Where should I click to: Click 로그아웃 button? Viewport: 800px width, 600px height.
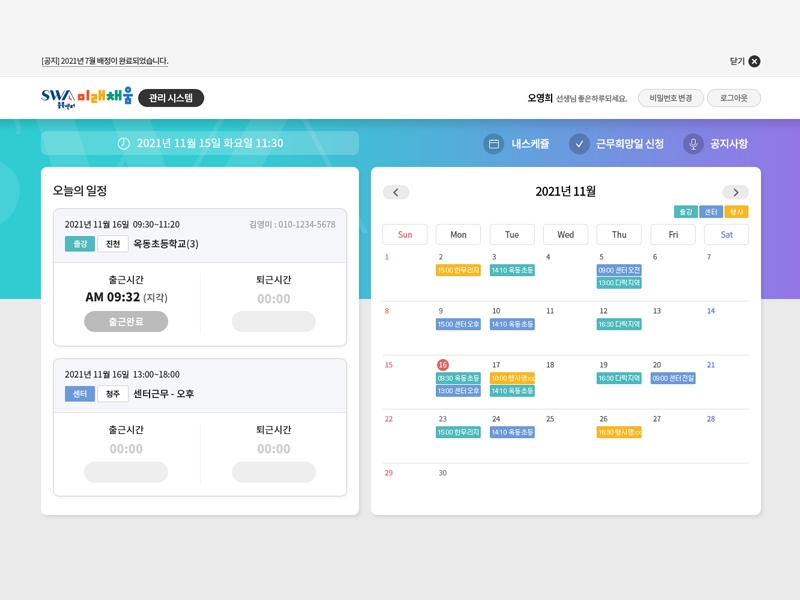click(x=734, y=98)
